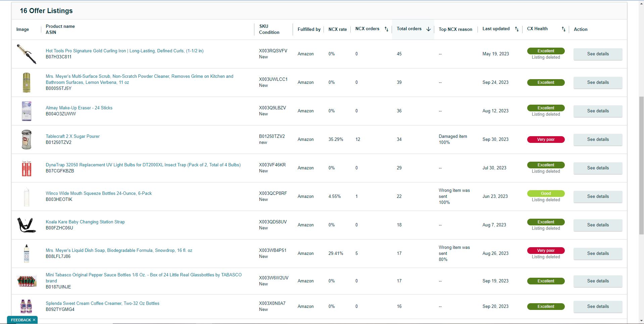This screenshot has width=644, height=324.
Task: Open Mrs. Meyer's Liquid Dish Soap link
Action: click(x=119, y=251)
